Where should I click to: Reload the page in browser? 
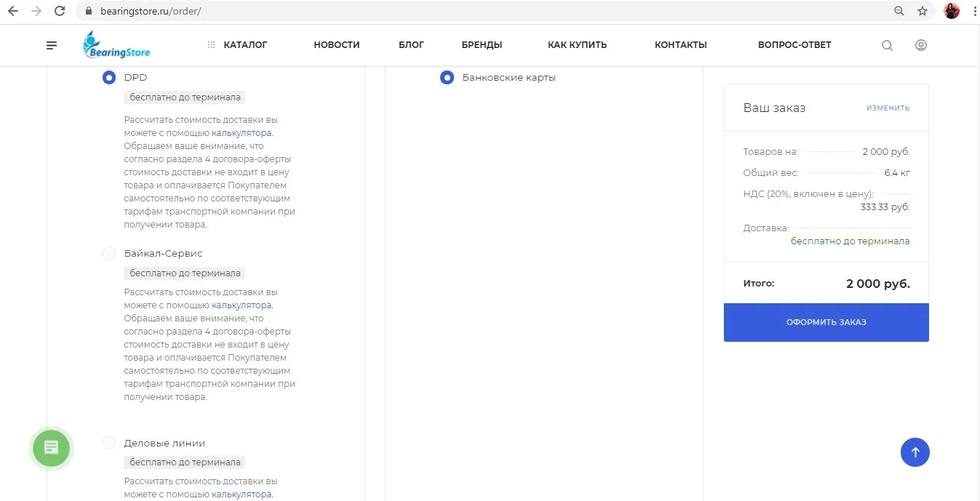click(x=60, y=11)
